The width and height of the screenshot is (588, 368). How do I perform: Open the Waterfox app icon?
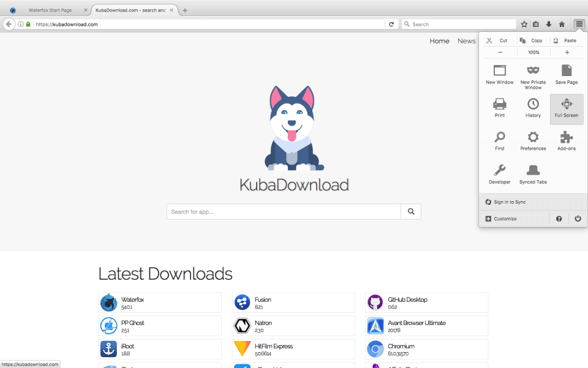point(109,302)
